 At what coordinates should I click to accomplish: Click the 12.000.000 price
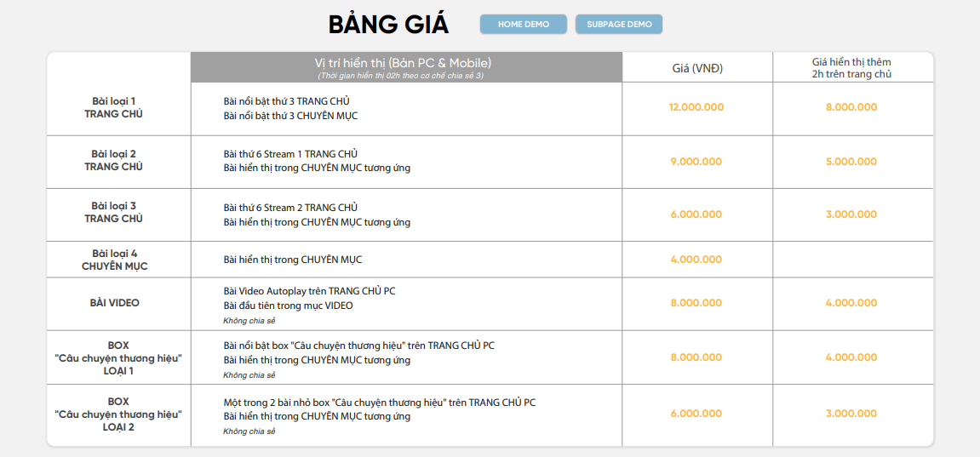[696, 107]
